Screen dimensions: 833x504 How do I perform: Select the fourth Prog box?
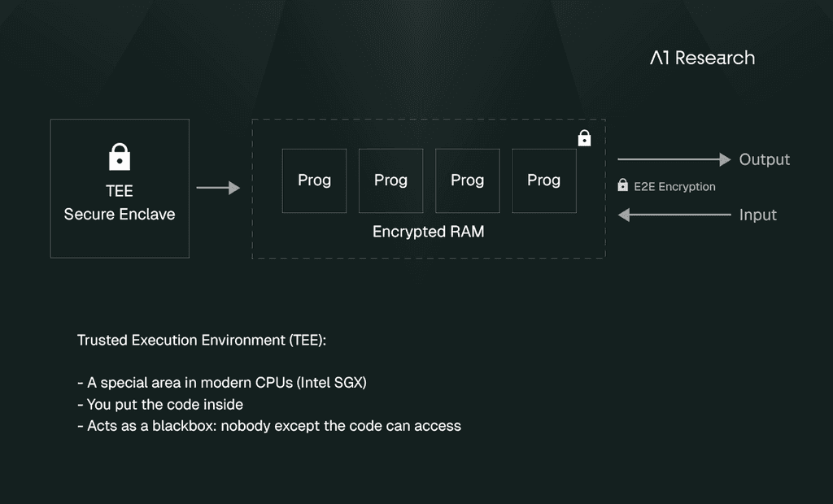(x=544, y=180)
